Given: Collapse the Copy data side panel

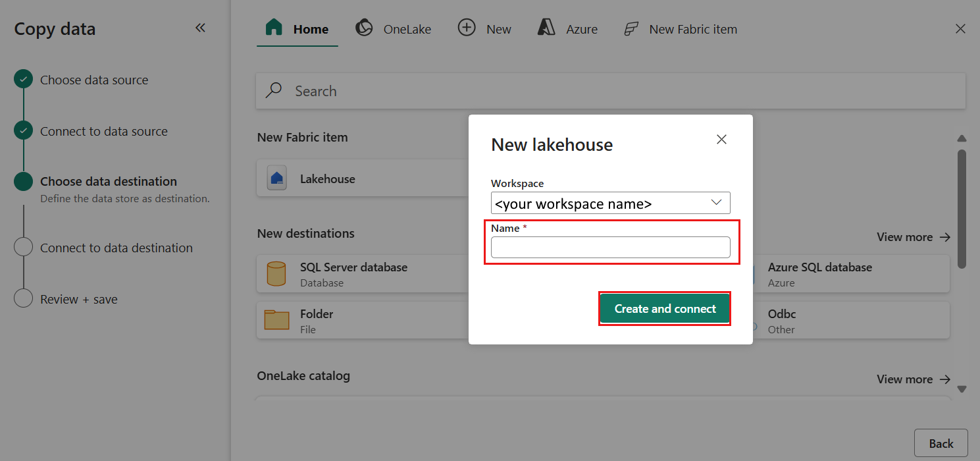Looking at the screenshot, I should (x=201, y=28).
